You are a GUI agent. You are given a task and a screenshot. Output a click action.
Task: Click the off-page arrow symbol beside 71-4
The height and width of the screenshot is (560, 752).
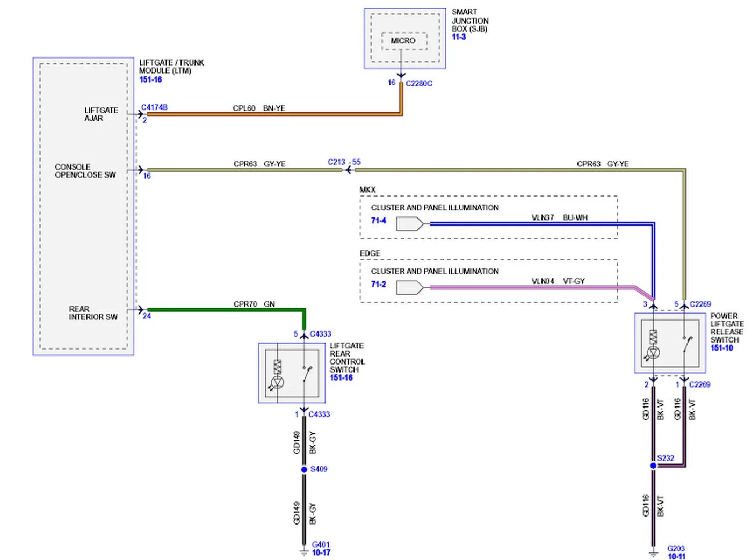pyautogui.click(x=410, y=224)
